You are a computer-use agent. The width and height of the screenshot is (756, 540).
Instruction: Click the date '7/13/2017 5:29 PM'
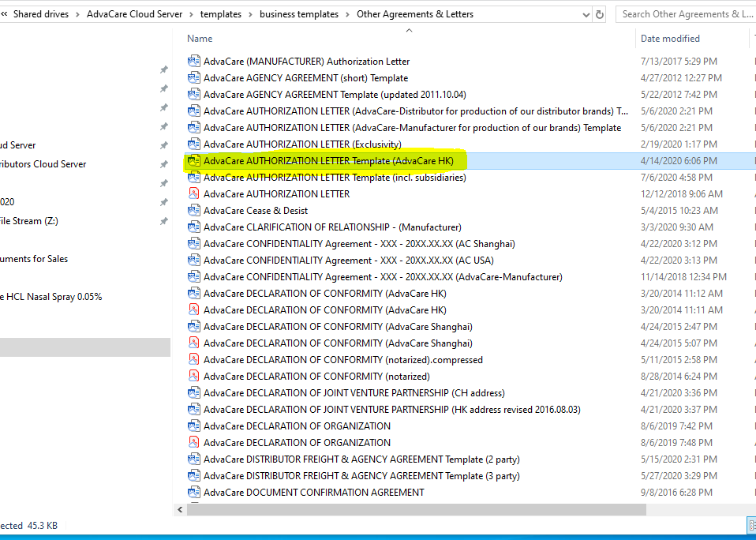point(679,62)
